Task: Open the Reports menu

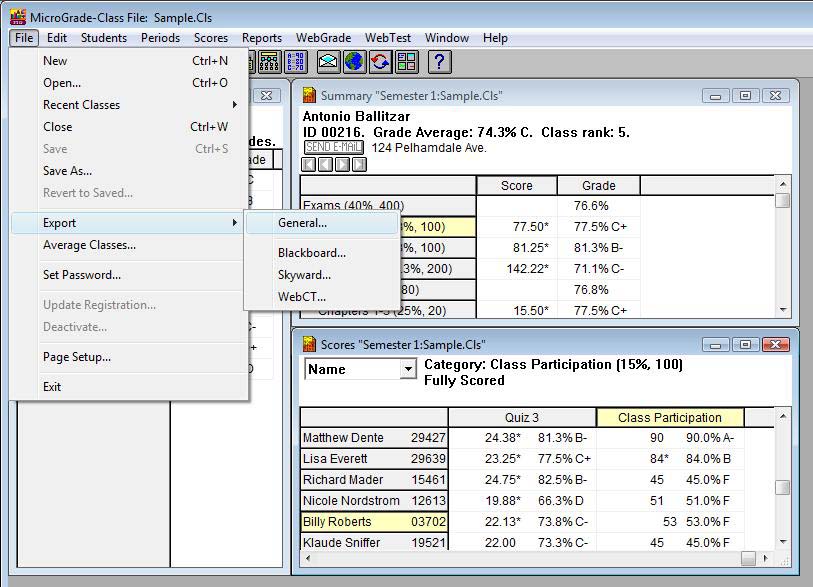Action: click(262, 38)
